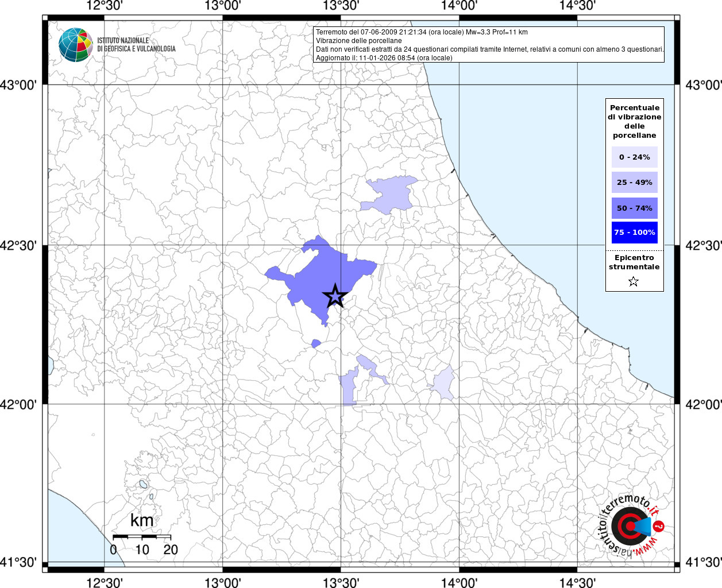This screenshot has height=588, width=722.
Task: Click the top axis label 14°30'
Action: tap(577, 6)
